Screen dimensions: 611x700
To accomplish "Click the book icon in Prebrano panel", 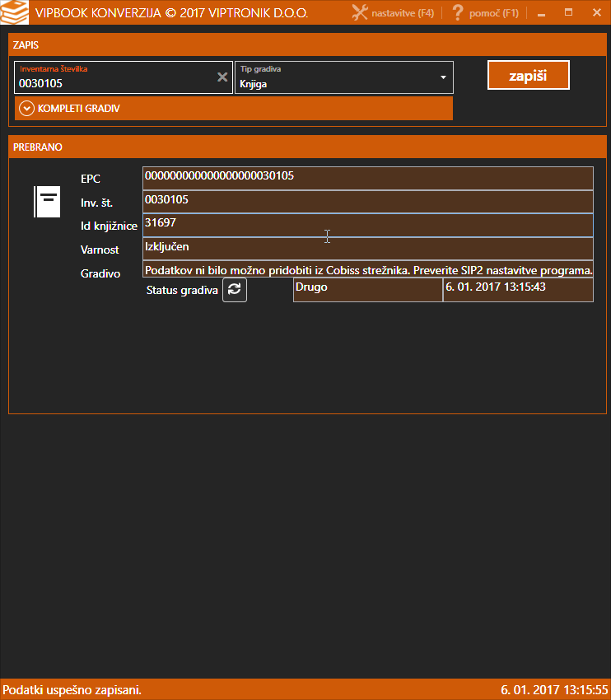I will [47, 201].
